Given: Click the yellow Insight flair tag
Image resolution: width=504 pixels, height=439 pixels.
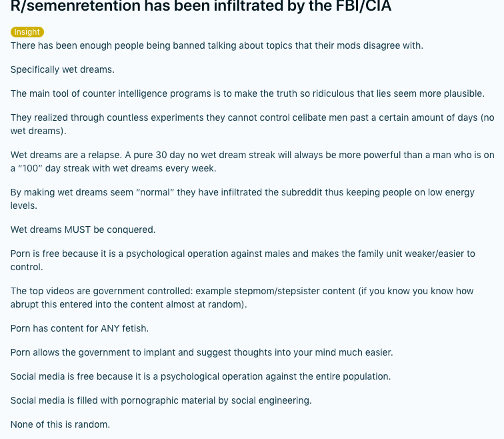Looking at the screenshot, I should click(27, 32).
